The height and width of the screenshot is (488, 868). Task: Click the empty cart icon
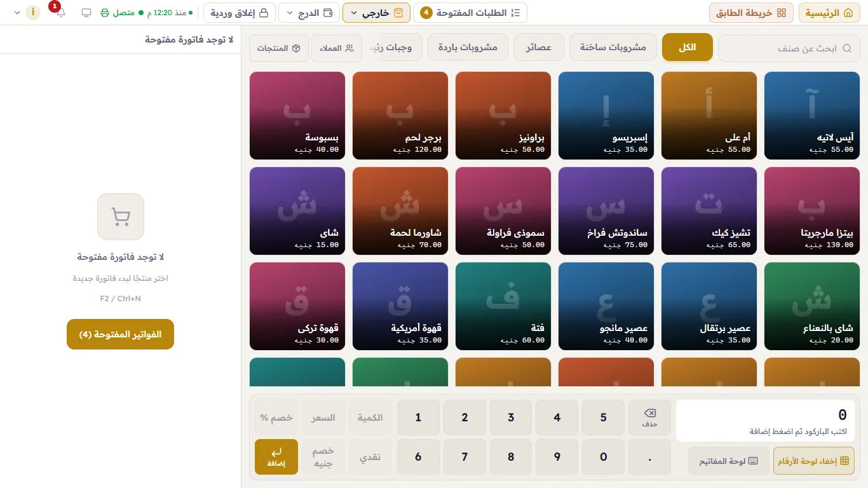pyautogui.click(x=121, y=217)
